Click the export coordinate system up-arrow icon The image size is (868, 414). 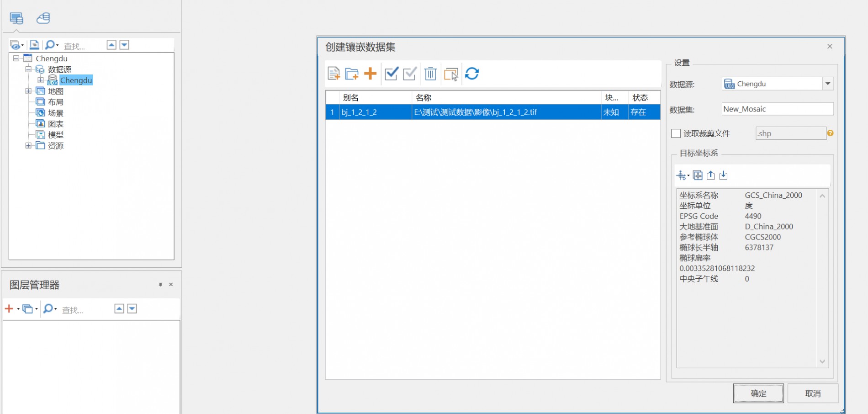tap(710, 175)
